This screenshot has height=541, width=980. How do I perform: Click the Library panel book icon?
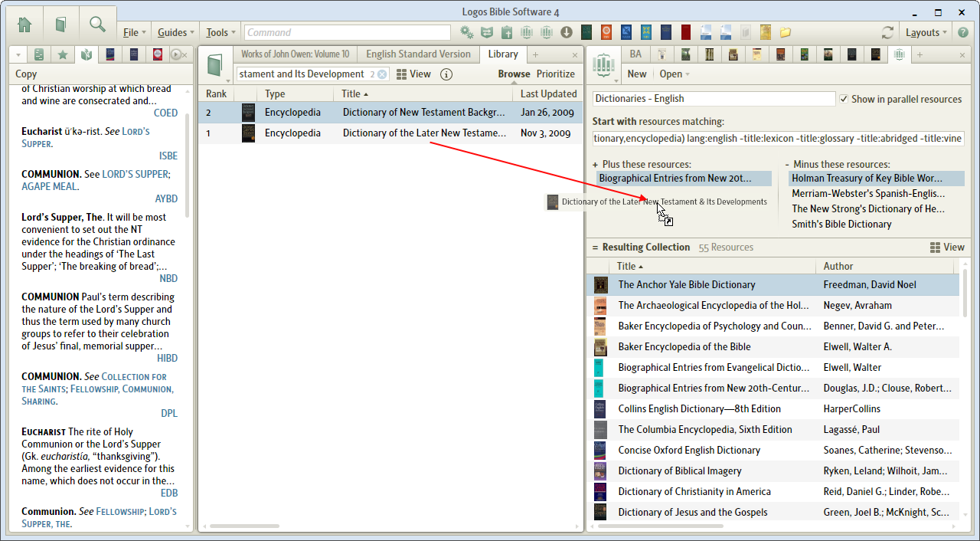click(215, 65)
